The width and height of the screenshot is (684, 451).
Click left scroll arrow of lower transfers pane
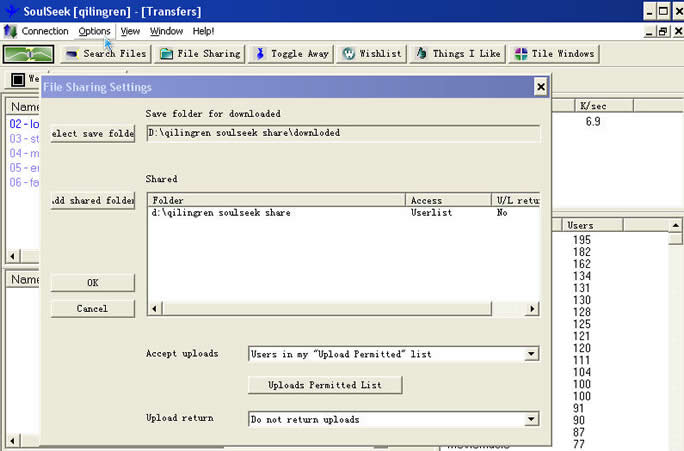click(x=12, y=441)
